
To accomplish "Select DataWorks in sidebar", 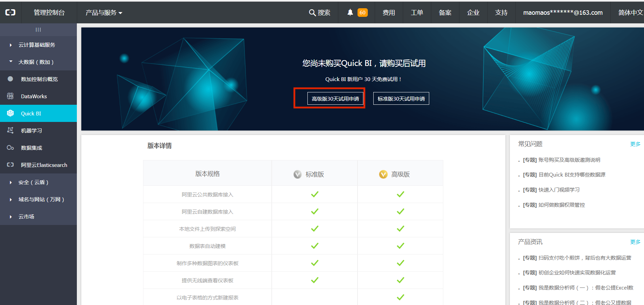I will click(x=38, y=96).
